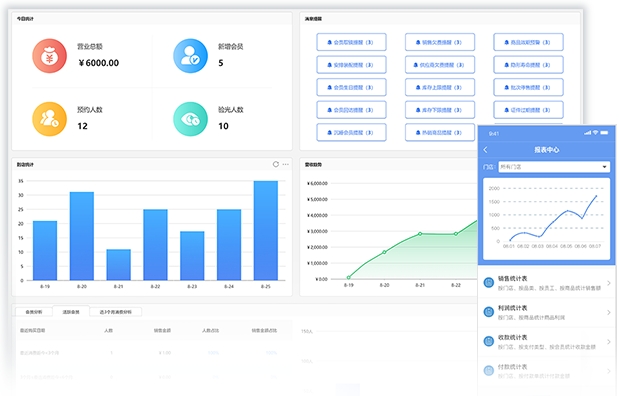Viewport: 619px width, 396px height.
Task: Click the green 验光人数 eye icon
Action: point(190,119)
